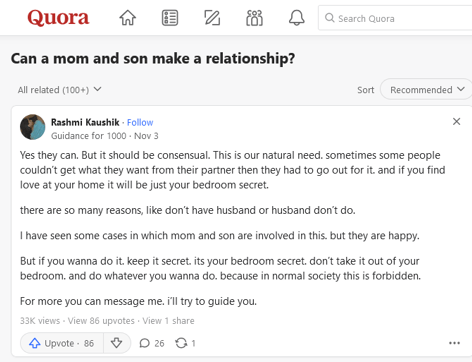The image size is (472, 362).
Task: Click the Answer pencil icon
Action: coord(212,18)
